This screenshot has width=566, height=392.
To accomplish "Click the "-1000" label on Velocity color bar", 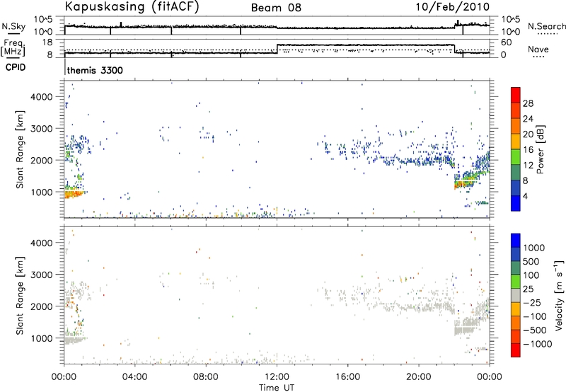I will (537, 344).
